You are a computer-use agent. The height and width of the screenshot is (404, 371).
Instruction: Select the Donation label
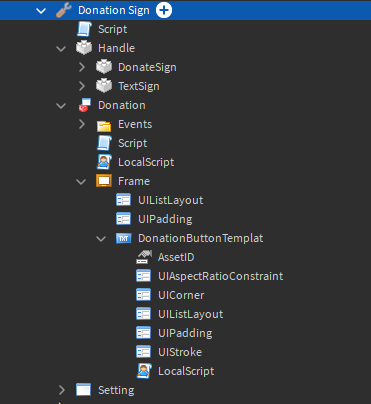[122, 105]
